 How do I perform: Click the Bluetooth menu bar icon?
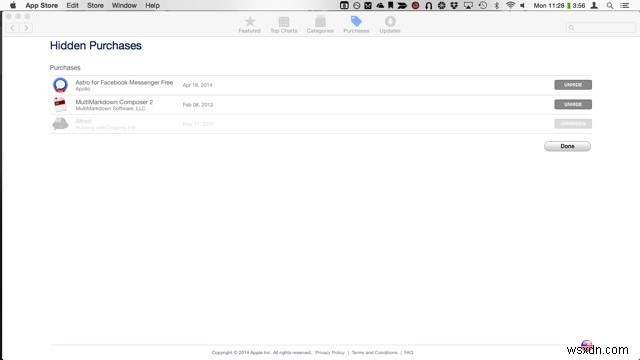tap(497, 5)
